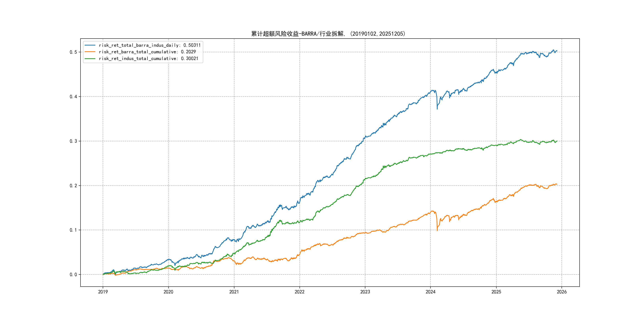This screenshot has height=322, width=644.
Task: Click the 2025 x-axis tick label
Action: [x=496, y=292]
